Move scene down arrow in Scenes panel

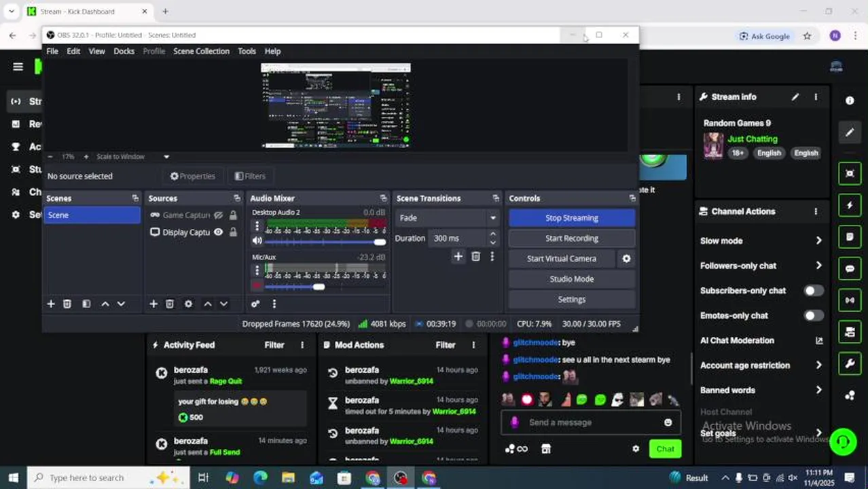point(121,304)
